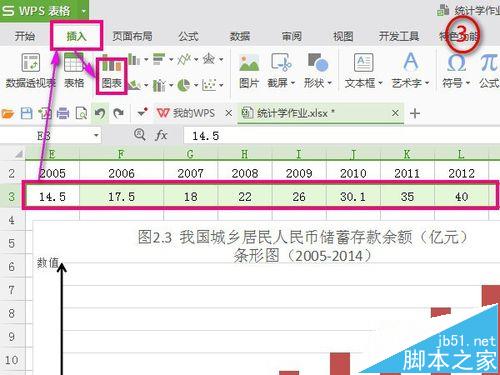Open the 审阅 ribbon tab

(x=292, y=36)
